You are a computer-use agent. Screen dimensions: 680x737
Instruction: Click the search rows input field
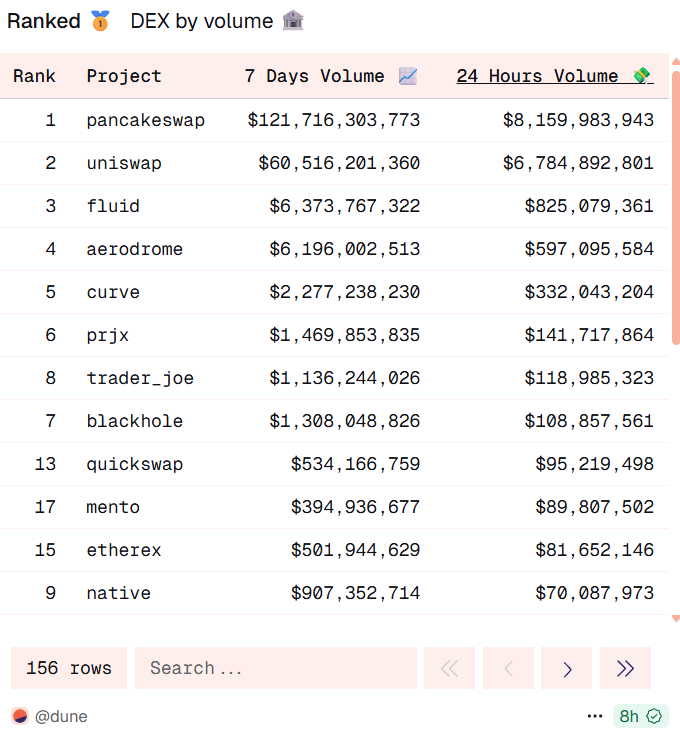pyautogui.click(x=276, y=668)
